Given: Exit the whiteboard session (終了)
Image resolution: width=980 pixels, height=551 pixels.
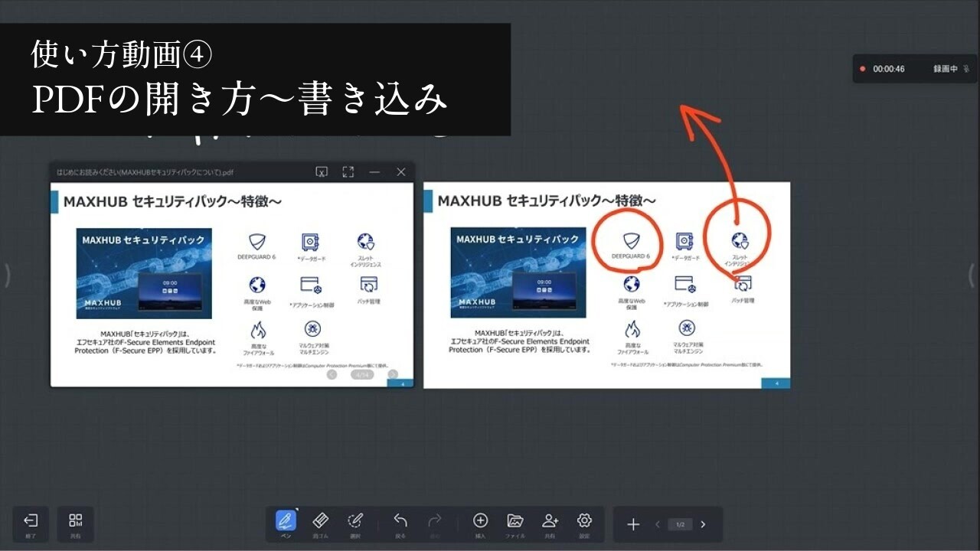Looking at the screenshot, I should coord(31,524).
